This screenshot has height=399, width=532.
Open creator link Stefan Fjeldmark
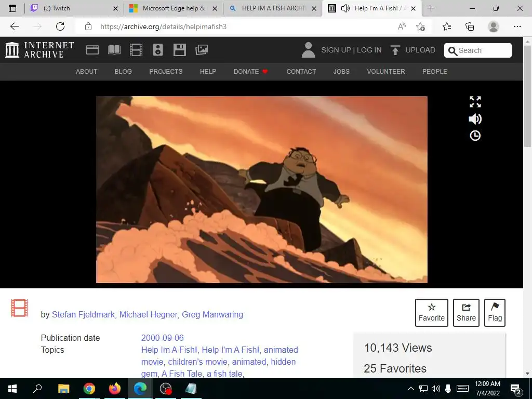coord(83,314)
